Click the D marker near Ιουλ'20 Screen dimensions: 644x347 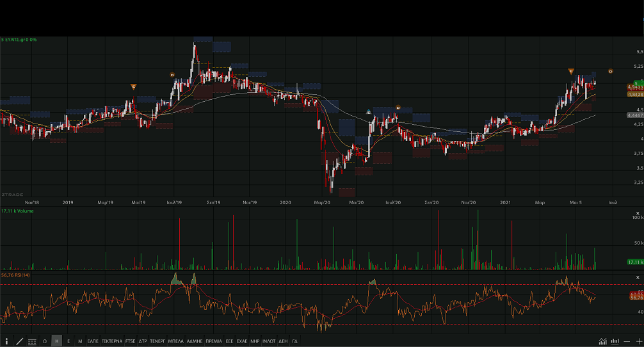(x=398, y=108)
